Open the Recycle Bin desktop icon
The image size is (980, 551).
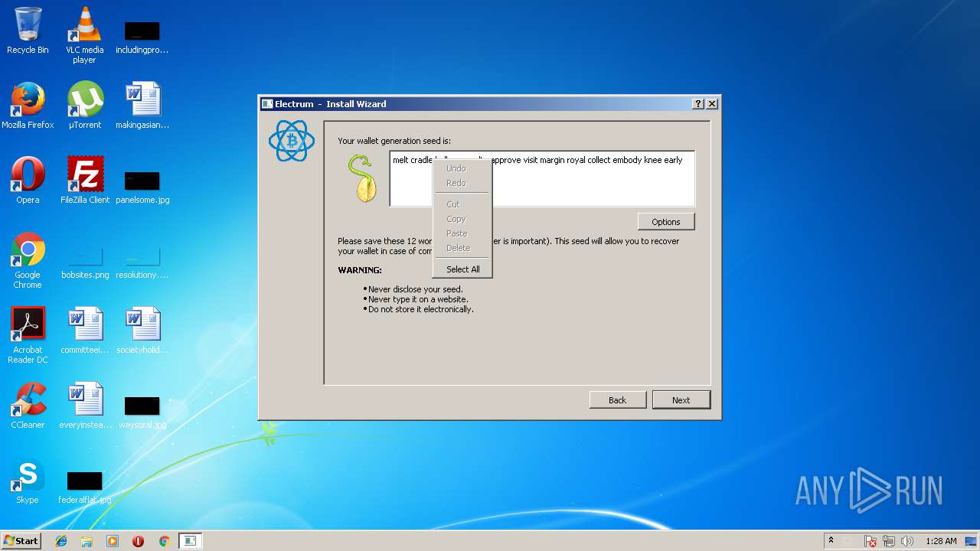tap(28, 31)
